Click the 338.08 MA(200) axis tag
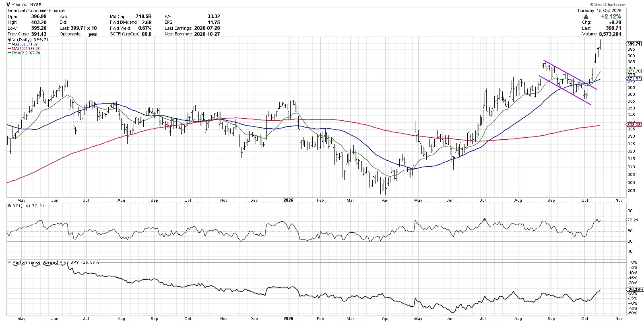 pos(634,125)
